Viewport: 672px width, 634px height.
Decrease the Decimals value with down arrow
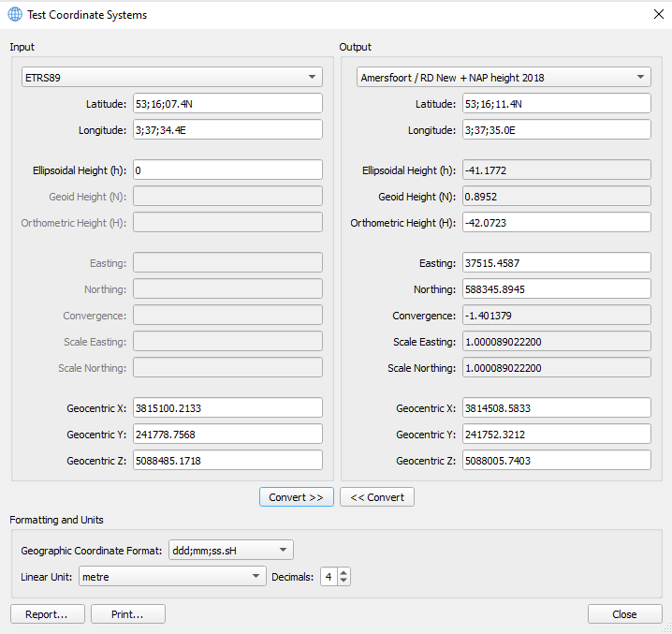click(343, 582)
